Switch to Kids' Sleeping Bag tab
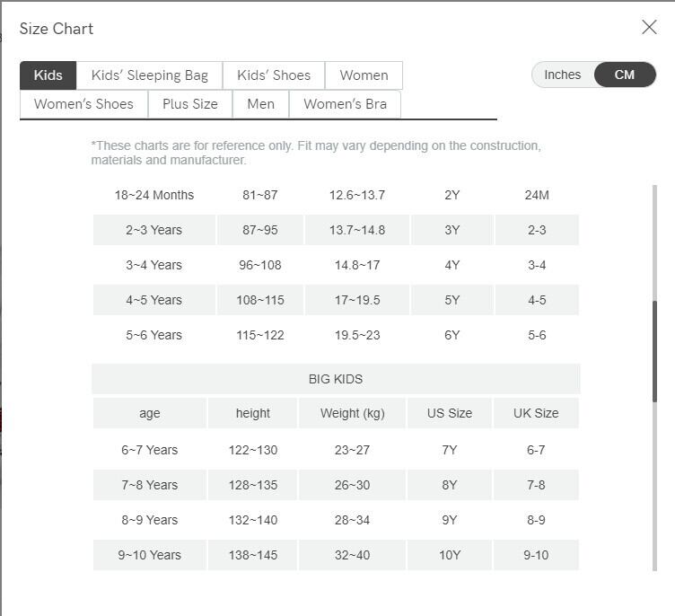Screen dimensions: 675x616 point(149,75)
